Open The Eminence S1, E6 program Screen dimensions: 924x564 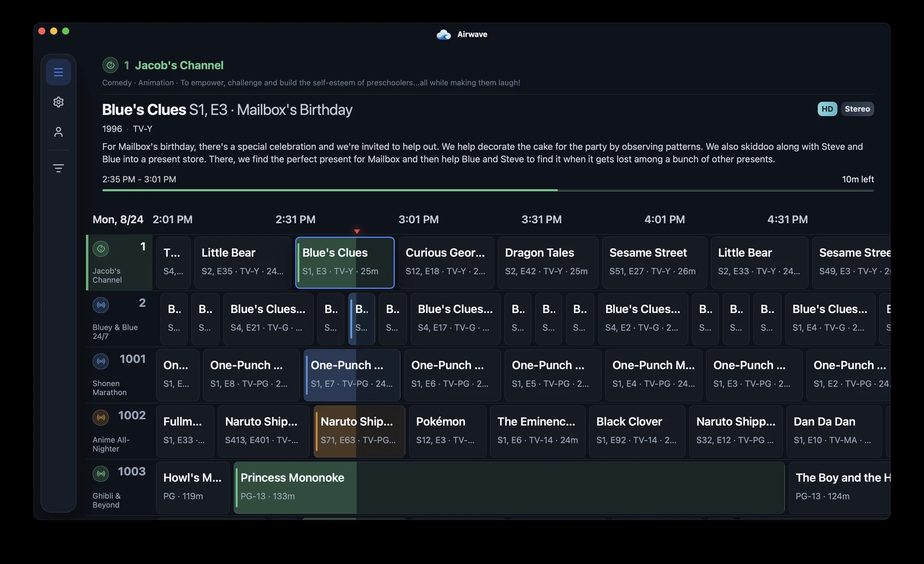point(538,432)
